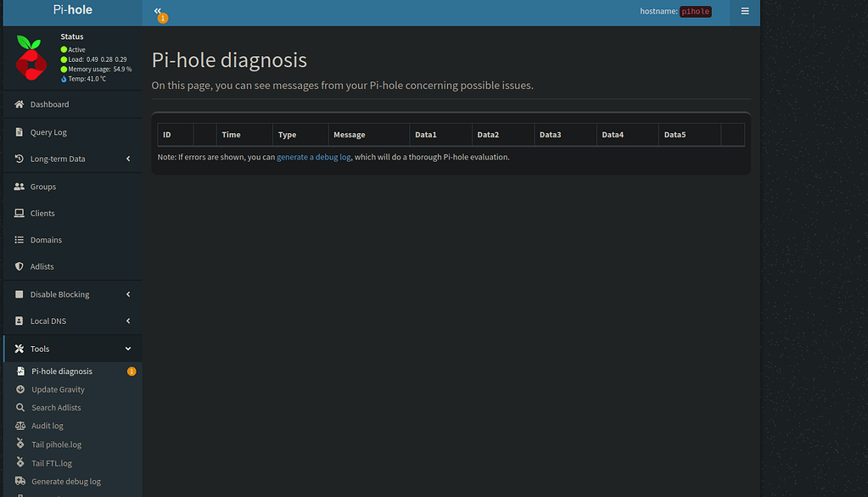The image size is (868, 497).
Task: Click the Data1 column header
Action: [x=440, y=135]
